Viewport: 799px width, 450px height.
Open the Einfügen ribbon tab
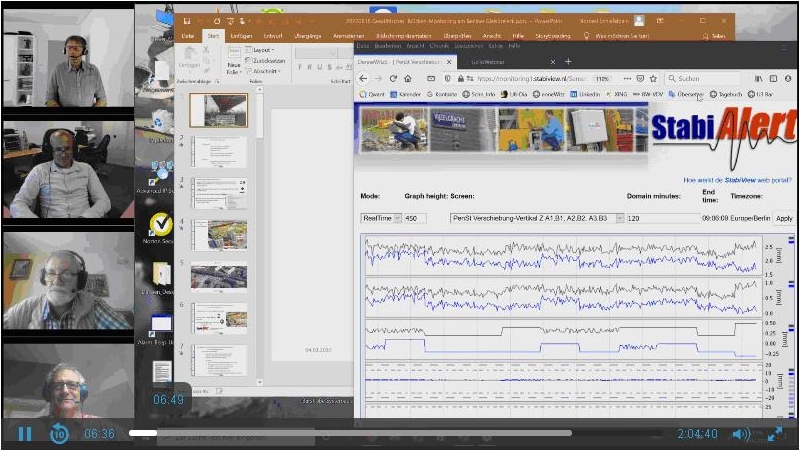[x=241, y=36]
